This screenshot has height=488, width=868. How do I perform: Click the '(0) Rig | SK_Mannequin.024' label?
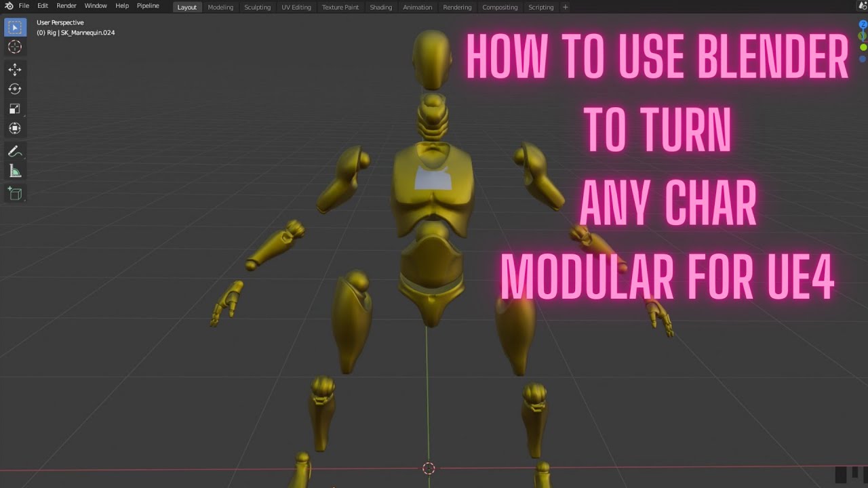coord(76,33)
